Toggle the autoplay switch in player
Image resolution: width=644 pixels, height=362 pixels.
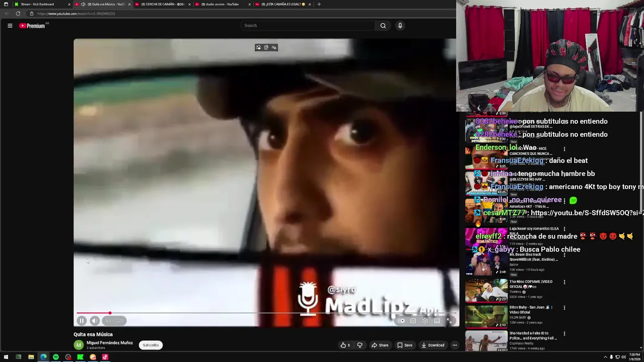(x=402, y=321)
